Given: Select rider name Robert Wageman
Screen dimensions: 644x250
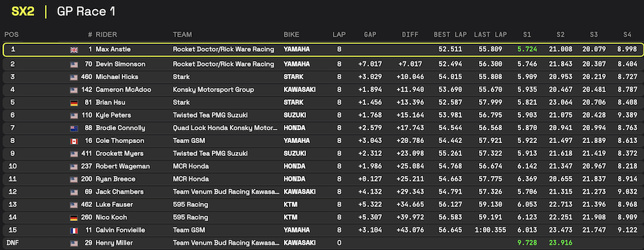Looking at the screenshot, I should click(123, 166).
